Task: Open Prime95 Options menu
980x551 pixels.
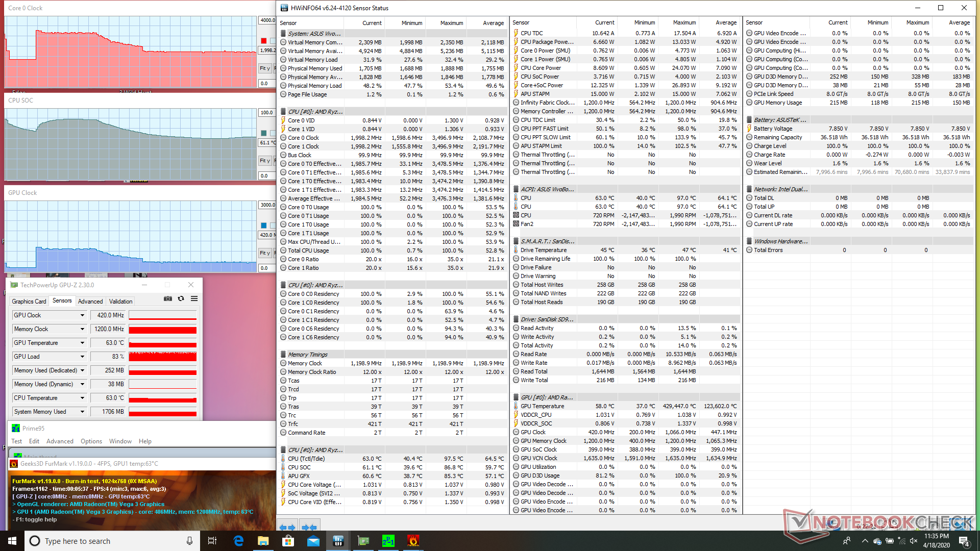Action: [x=91, y=441]
